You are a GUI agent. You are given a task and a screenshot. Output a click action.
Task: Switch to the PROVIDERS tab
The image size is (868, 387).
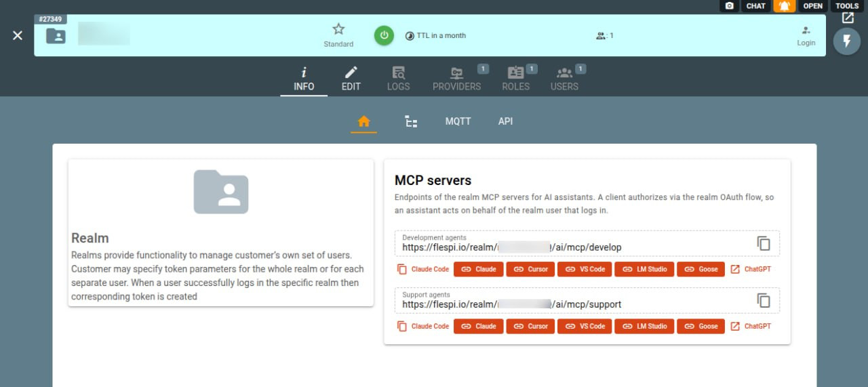457,79
